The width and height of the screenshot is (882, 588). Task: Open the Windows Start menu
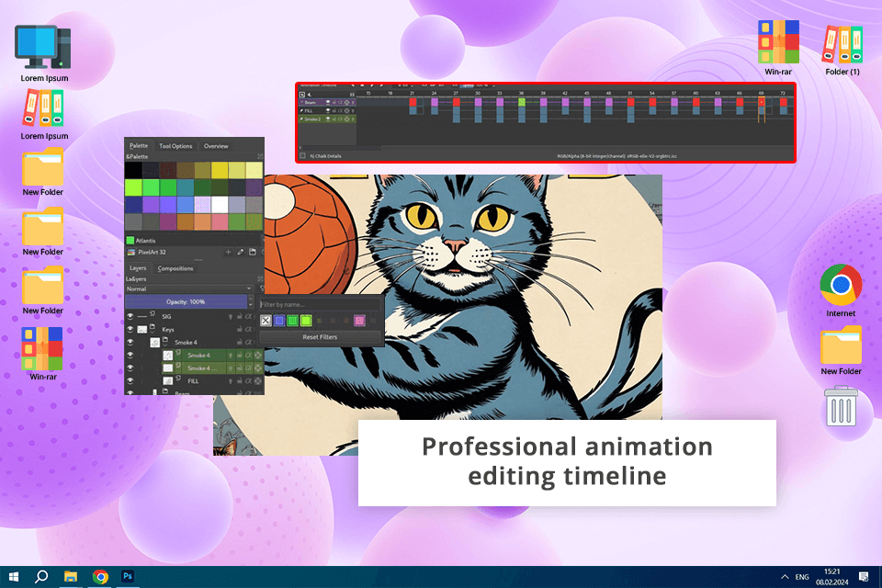14,576
